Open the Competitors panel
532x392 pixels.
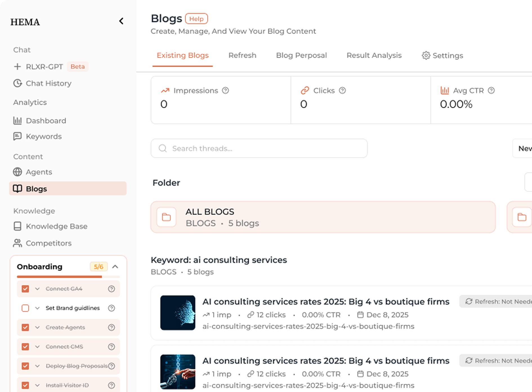[x=49, y=243]
